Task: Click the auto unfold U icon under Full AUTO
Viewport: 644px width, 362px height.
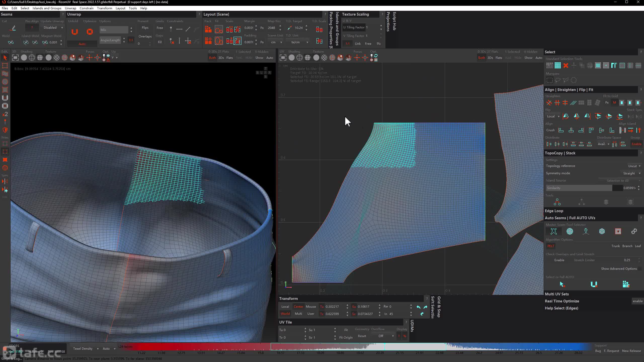Action: pyautogui.click(x=594, y=284)
